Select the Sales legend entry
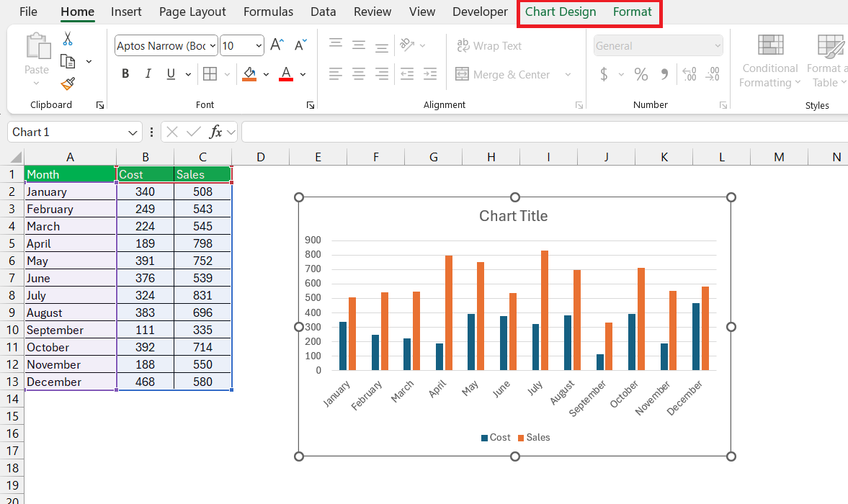Screen dimensions: 848x504 [x=534, y=438]
